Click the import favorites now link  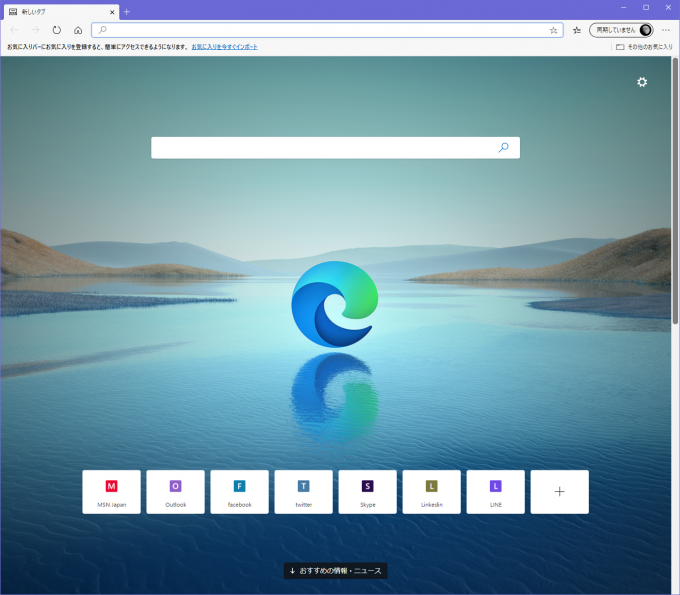click(224, 47)
